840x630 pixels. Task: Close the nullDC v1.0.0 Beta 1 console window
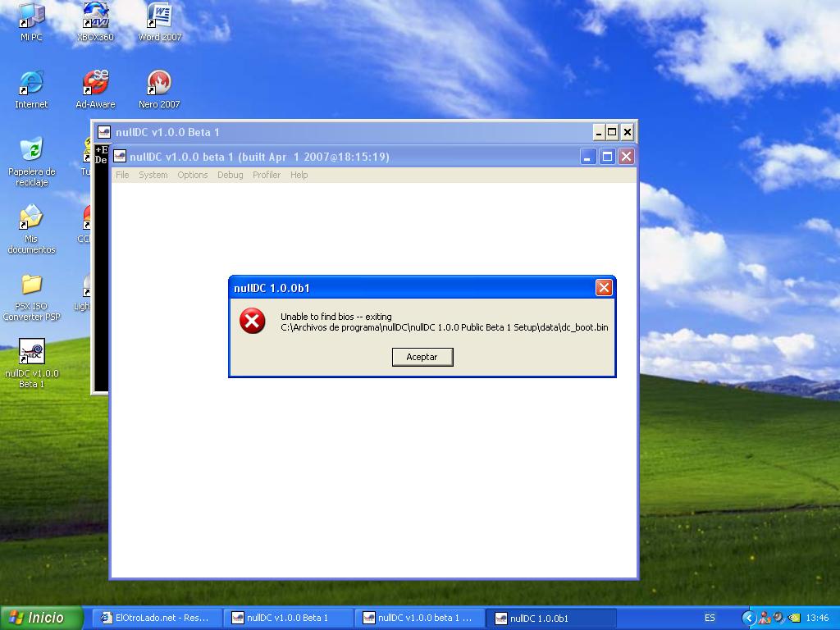coord(628,132)
